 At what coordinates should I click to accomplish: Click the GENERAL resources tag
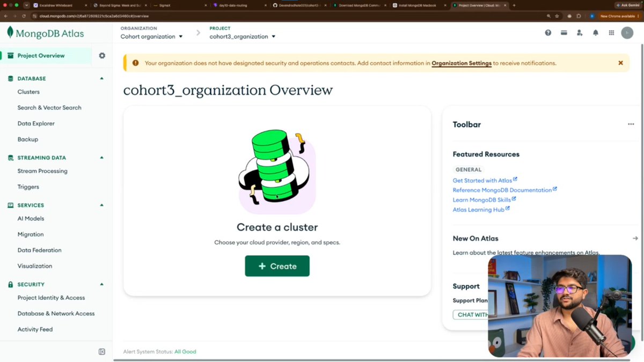tap(469, 169)
